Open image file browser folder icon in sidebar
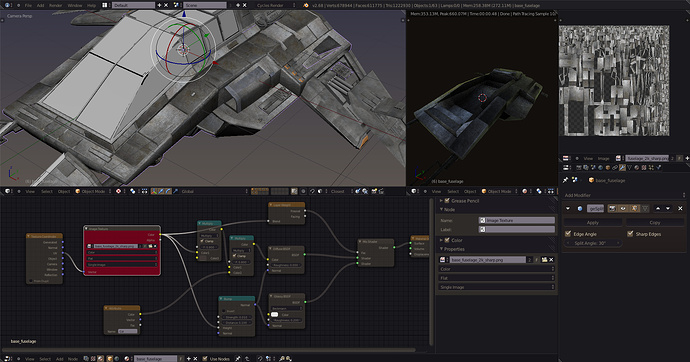This screenshot has width=690, height=362. click(x=544, y=260)
